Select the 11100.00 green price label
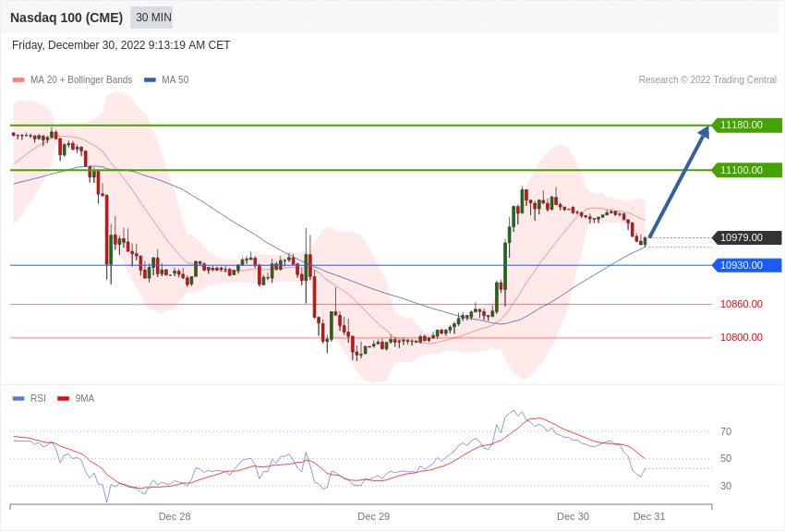Screen dimensions: 785x532 [746, 170]
